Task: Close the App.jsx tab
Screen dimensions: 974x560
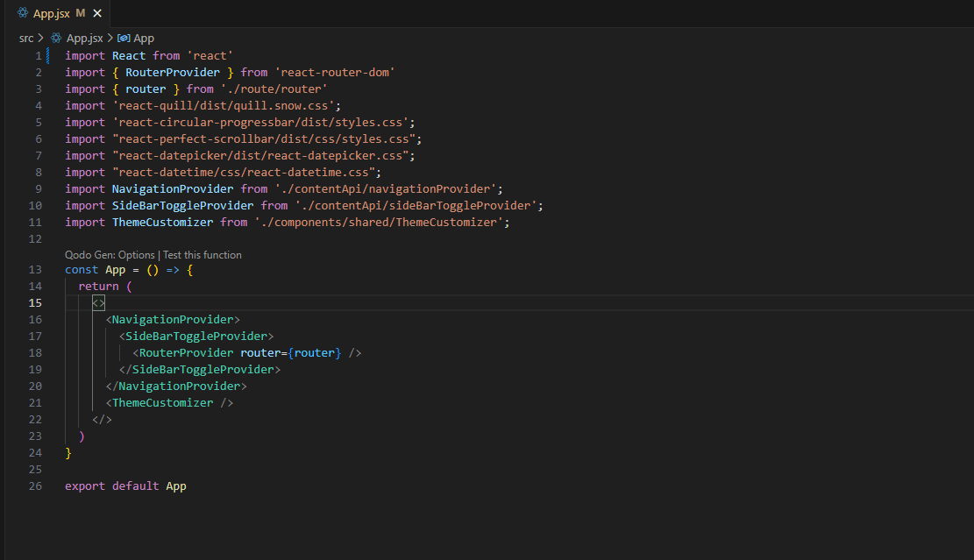Action: pos(97,13)
